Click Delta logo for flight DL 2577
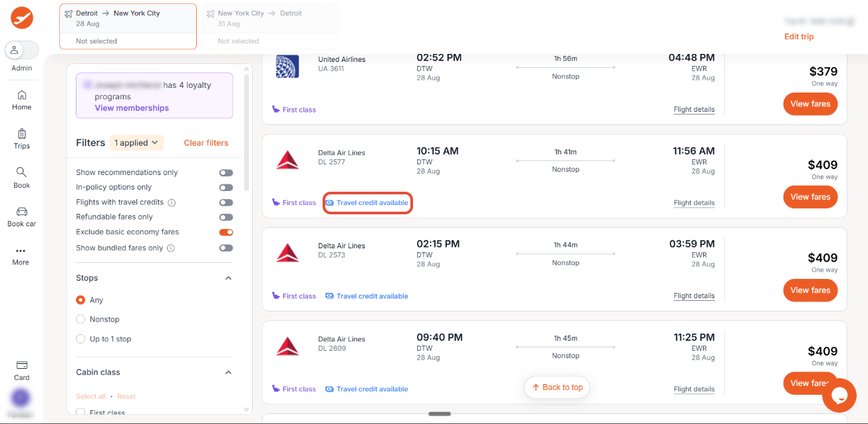The height and width of the screenshot is (424, 868). (x=287, y=160)
